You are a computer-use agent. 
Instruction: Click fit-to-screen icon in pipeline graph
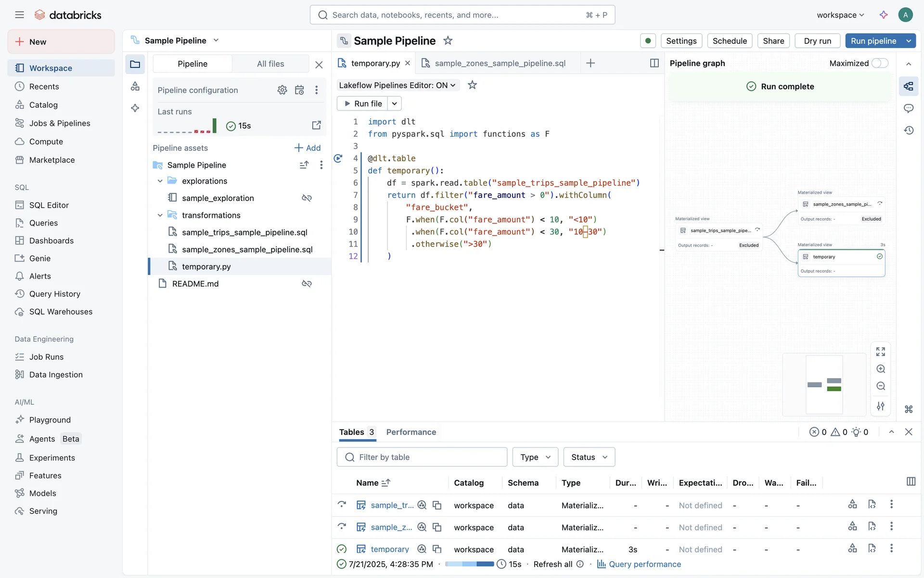click(x=881, y=352)
